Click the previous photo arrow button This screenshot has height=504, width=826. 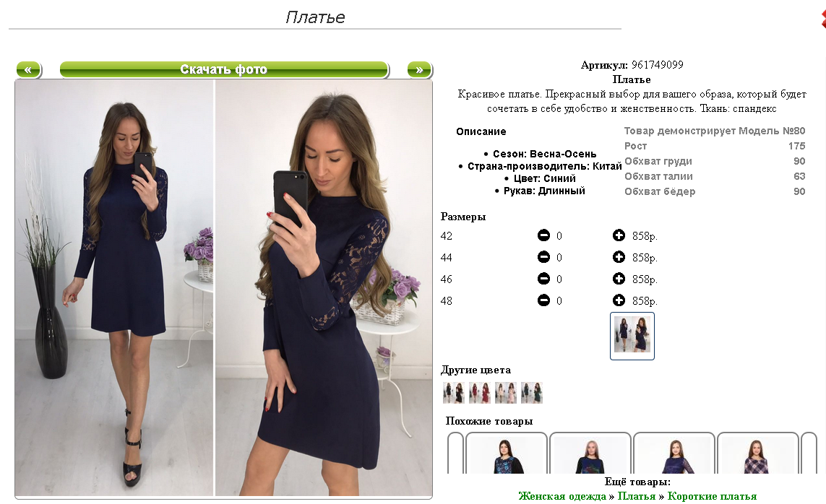click(28, 69)
